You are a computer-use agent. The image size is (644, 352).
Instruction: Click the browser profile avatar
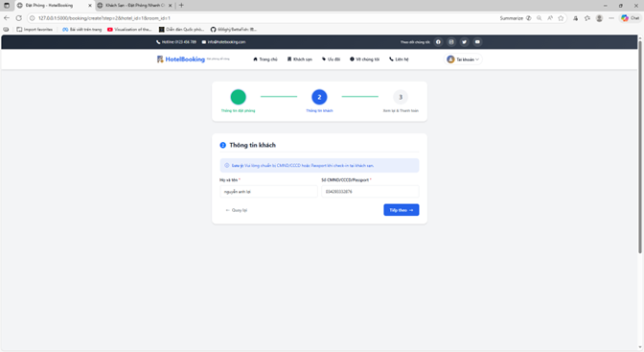[599, 18]
